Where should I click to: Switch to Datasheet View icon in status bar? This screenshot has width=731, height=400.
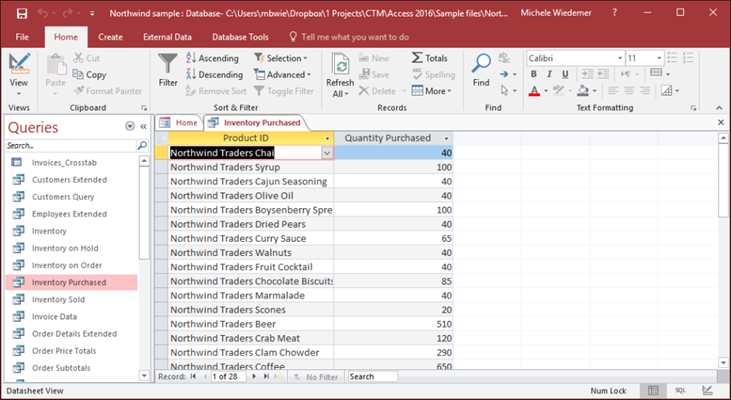point(653,390)
